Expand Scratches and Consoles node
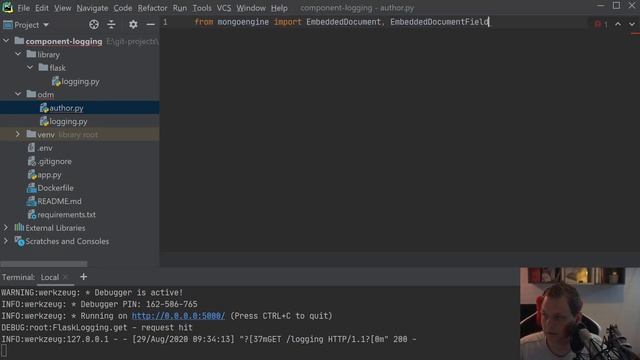The height and width of the screenshot is (360, 640). [6, 241]
